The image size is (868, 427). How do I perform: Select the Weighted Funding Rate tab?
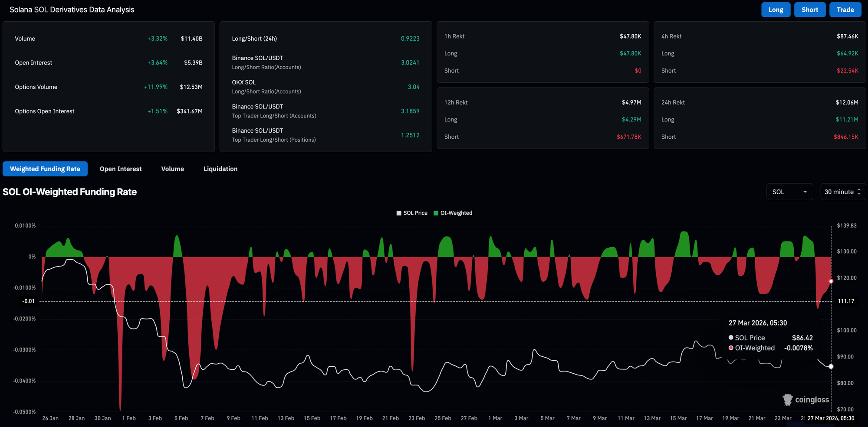(x=45, y=169)
